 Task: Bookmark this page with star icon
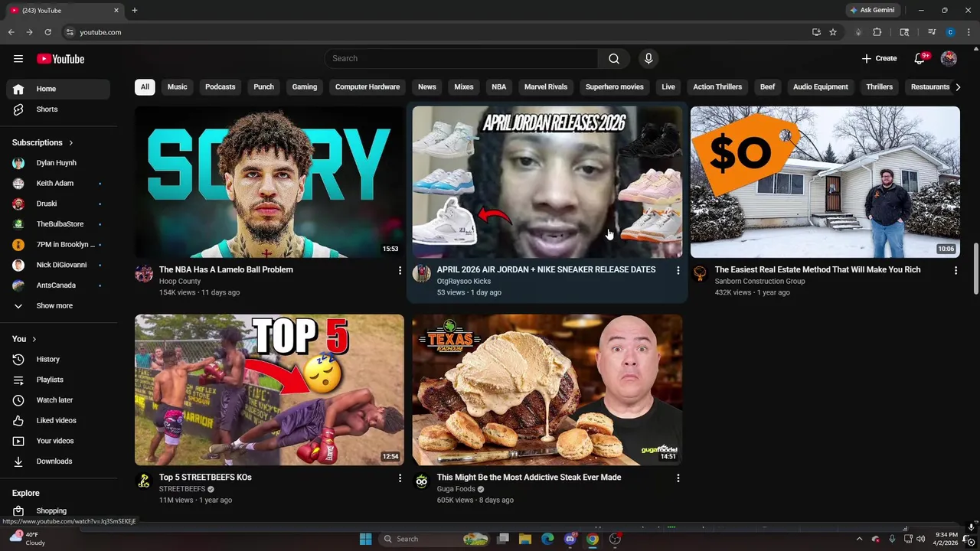(833, 32)
